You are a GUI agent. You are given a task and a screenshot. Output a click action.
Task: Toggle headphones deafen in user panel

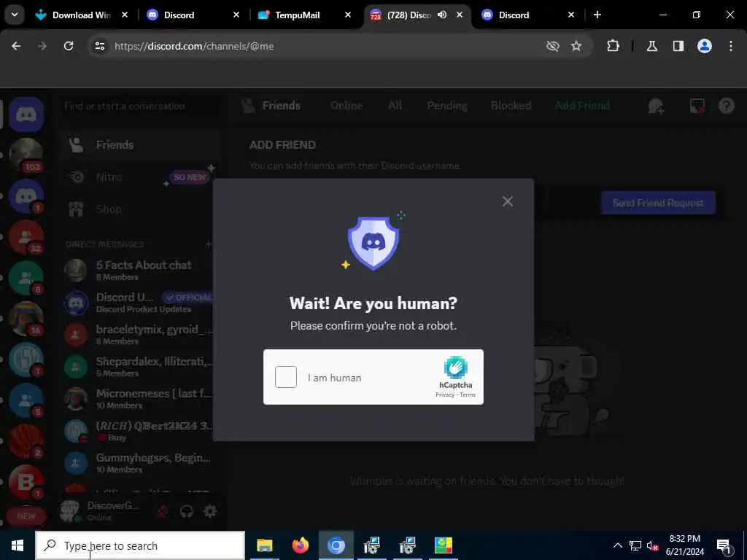click(187, 511)
